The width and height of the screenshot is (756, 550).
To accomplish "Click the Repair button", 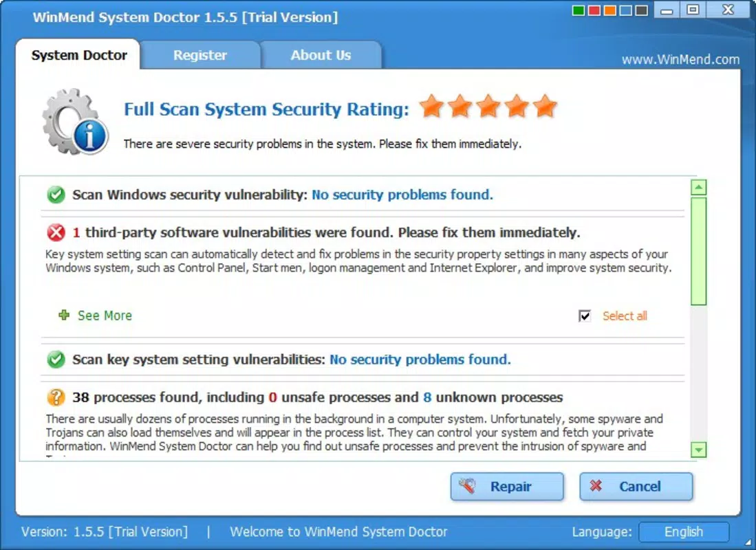I will click(x=507, y=486).
